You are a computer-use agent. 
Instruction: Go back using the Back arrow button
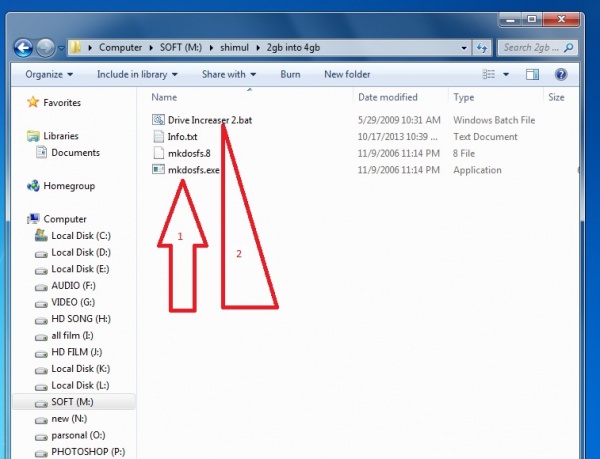click(x=23, y=48)
